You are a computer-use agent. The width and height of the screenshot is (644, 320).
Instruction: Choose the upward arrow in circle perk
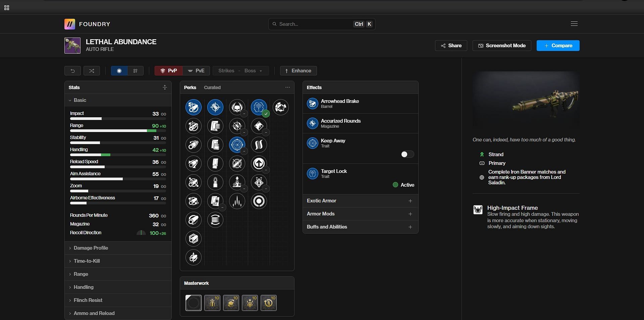[259, 164]
